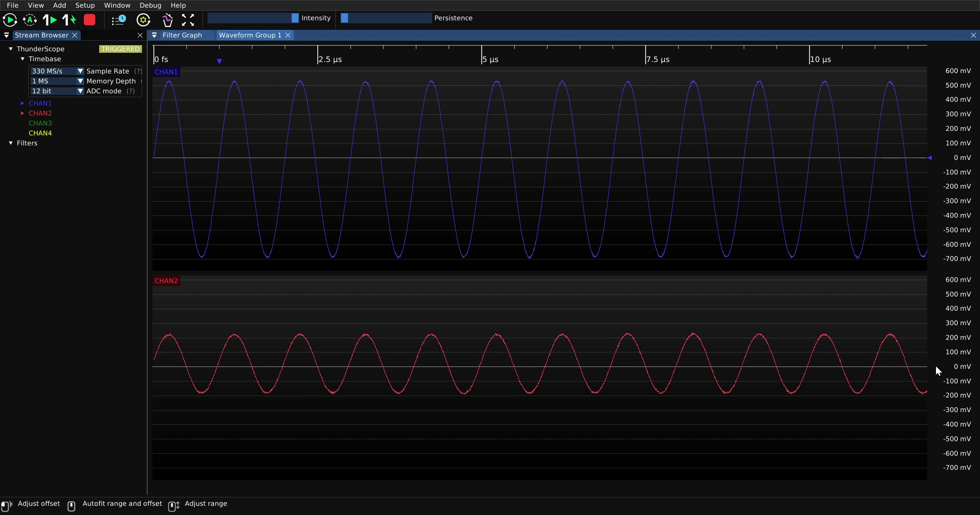Click mouse icon beside Adjust offset hint

click(7, 506)
